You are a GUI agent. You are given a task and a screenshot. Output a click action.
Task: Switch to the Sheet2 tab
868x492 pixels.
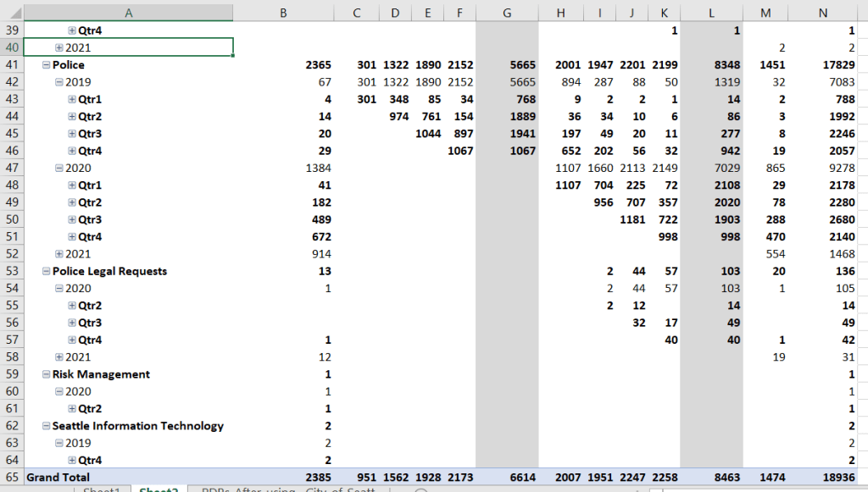[x=157, y=489]
